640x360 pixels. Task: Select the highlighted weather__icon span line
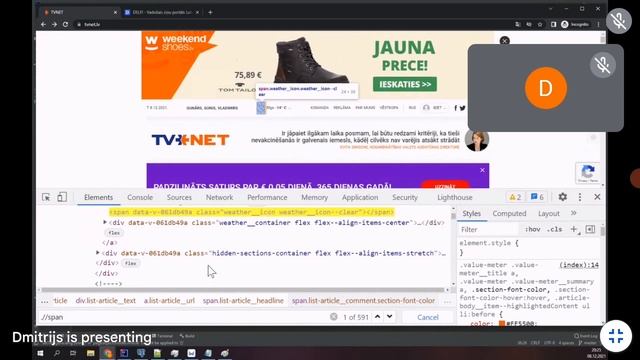[x=251, y=212]
